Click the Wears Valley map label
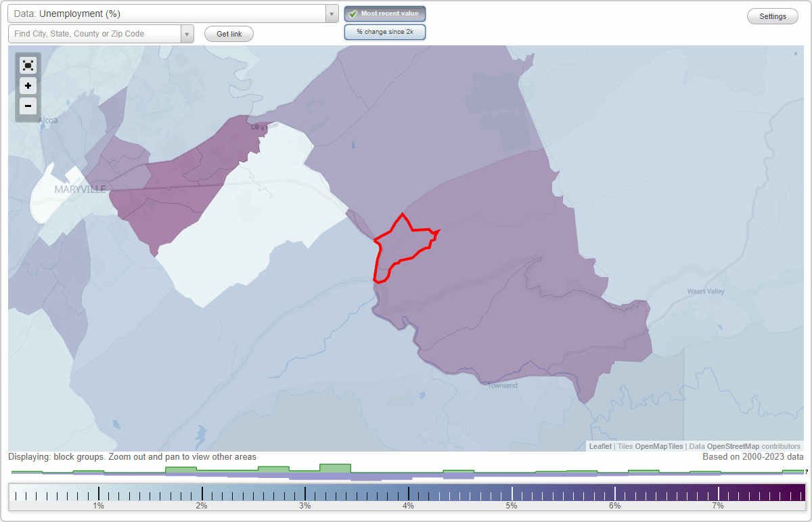 pos(706,291)
